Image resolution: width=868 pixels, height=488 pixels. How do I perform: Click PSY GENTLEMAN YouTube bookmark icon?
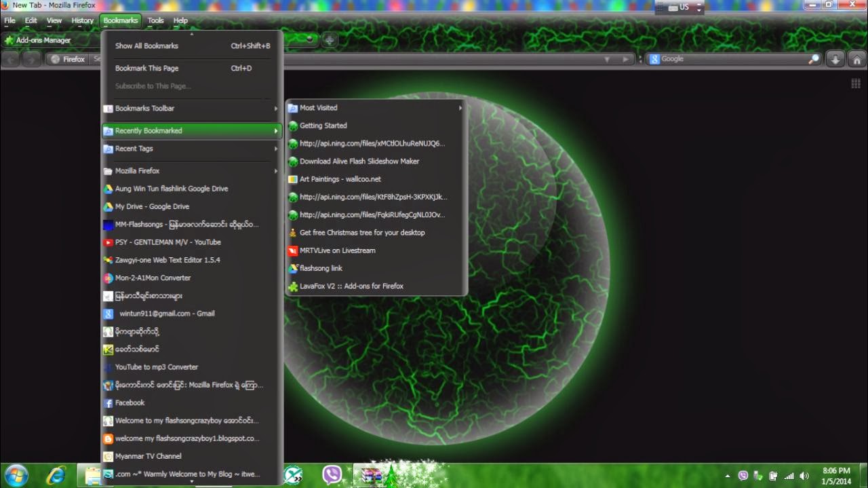108,242
